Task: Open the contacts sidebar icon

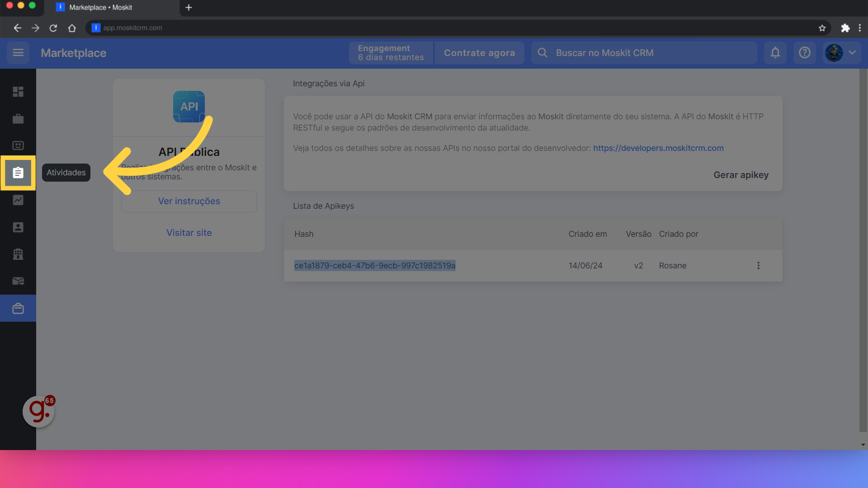Action: 18,227
